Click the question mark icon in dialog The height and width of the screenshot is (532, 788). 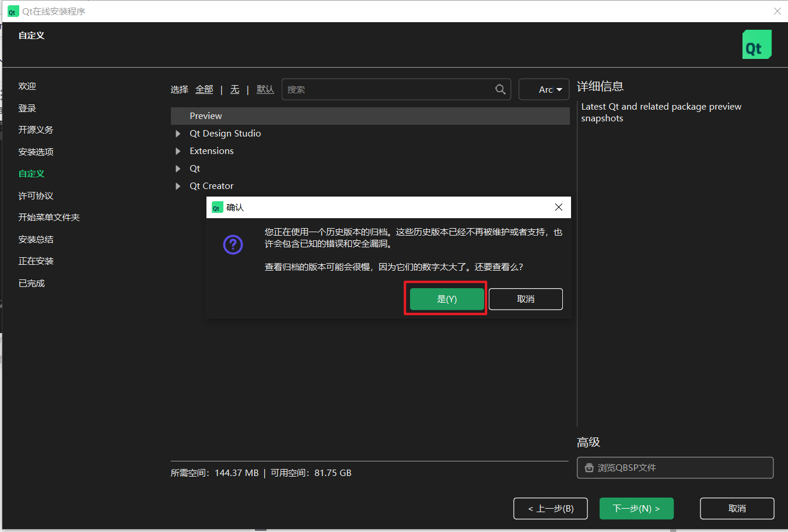233,244
